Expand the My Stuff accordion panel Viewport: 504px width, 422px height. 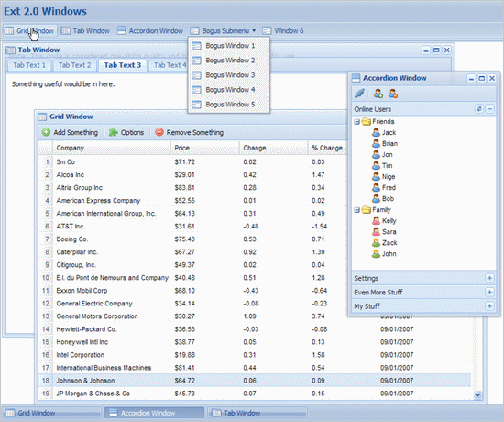pyautogui.click(x=489, y=305)
